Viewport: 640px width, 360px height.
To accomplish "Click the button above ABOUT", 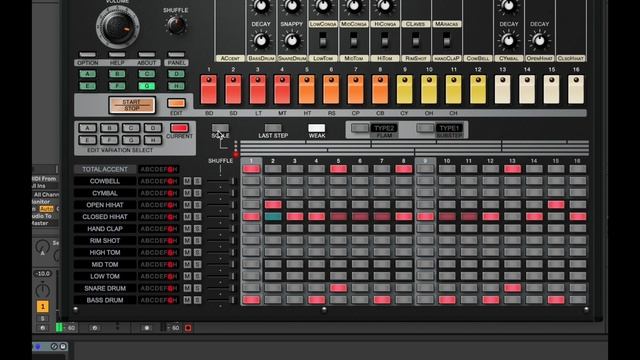I will [x=147, y=55].
